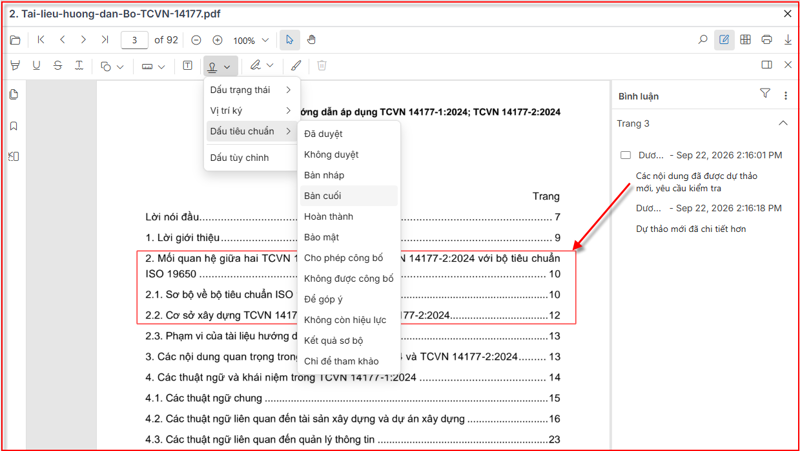Select Đã duyệt stamp
800x451 pixels.
[348, 134]
